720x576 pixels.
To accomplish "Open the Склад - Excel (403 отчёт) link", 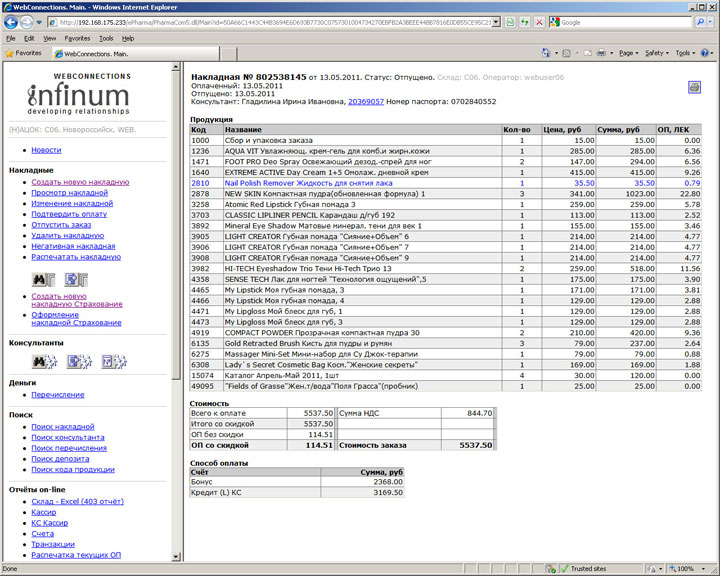I will coord(78,502).
